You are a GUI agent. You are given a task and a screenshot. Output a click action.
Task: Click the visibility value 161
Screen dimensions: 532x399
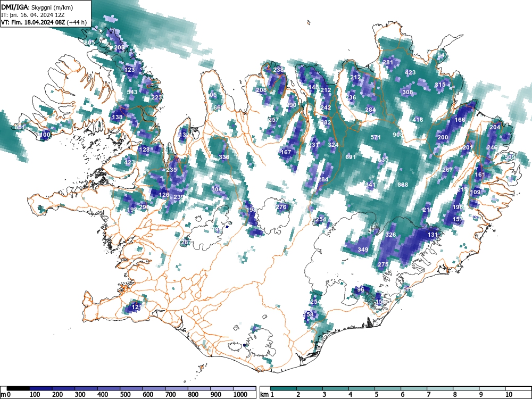(480, 174)
